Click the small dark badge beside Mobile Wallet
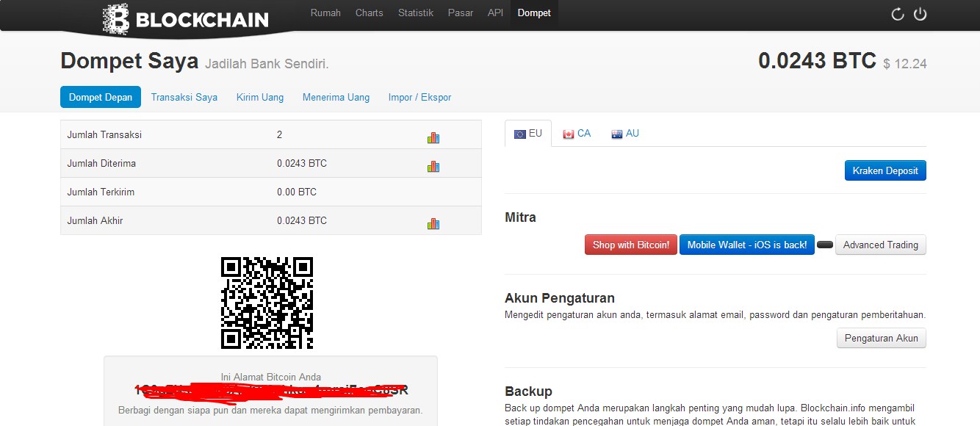980x426 pixels. pyautogui.click(x=825, y=245)
